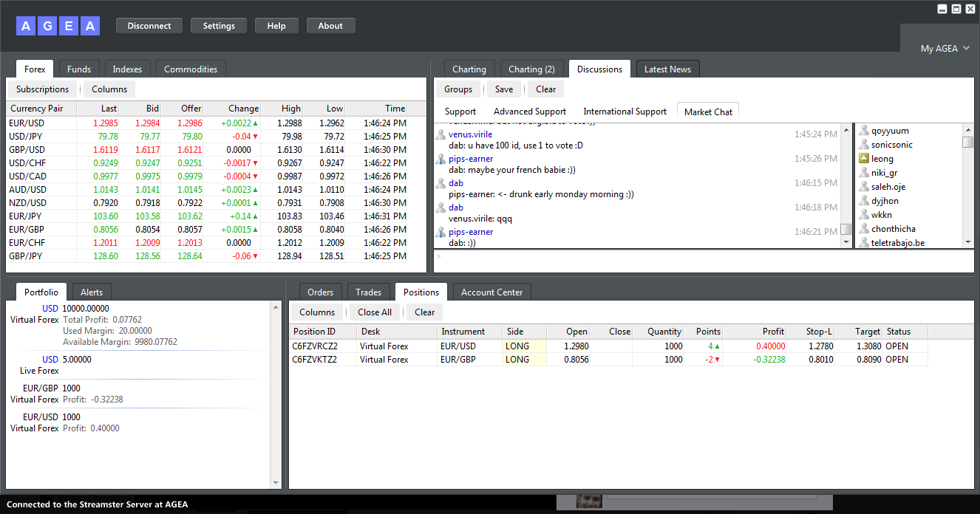
Task: Click pips-earner's avatar at 1:45:26 PM
Action: pyautogui.click(x=440, y=159)
